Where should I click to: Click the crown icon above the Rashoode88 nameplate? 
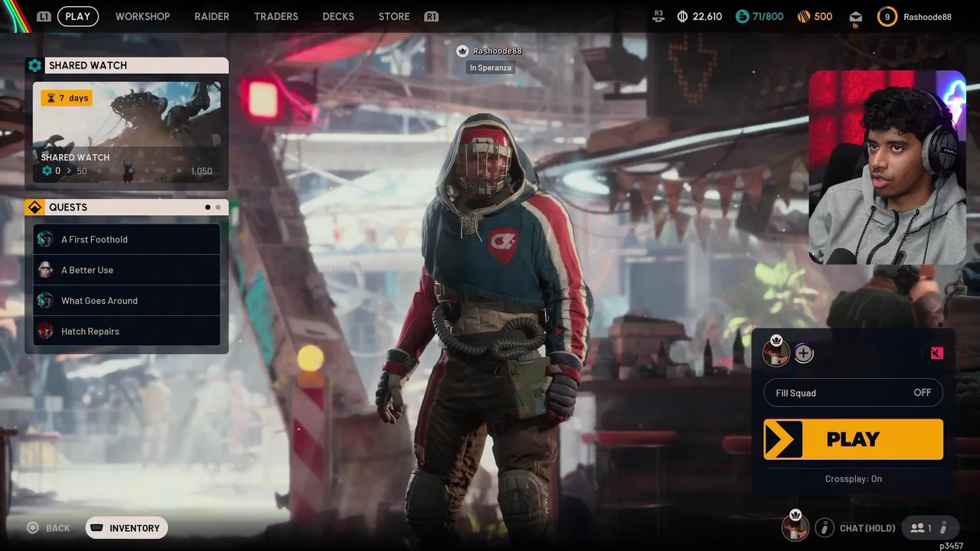click(462, 51)
